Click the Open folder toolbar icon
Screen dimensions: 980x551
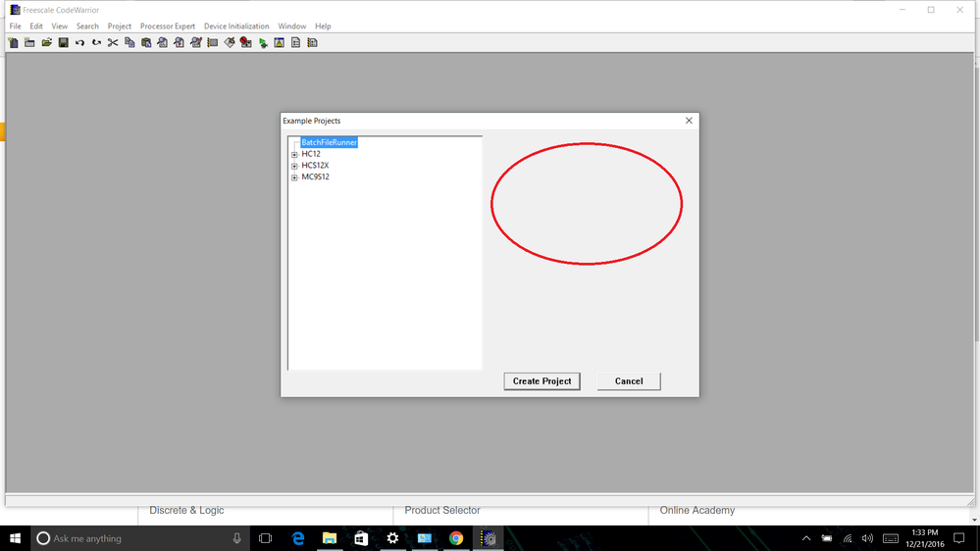click(x=46, y=42)
